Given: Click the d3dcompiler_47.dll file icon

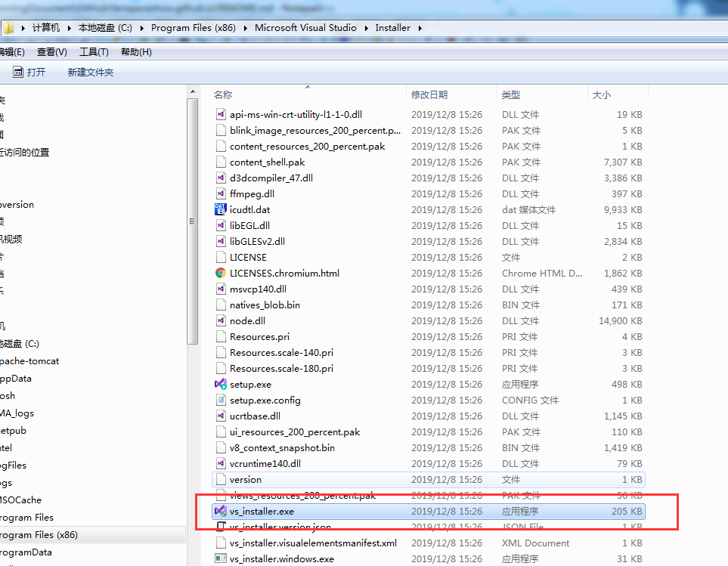Looking at the screenshot, I should (221, 178).
